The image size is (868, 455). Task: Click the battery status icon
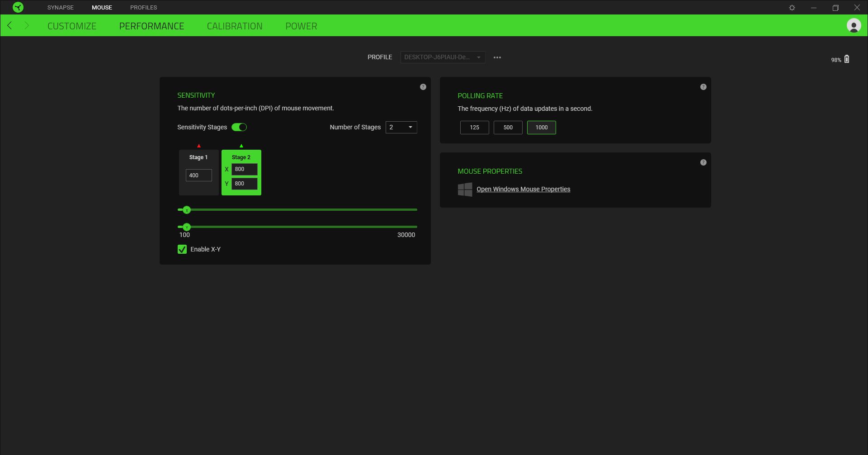pos(847,59)
